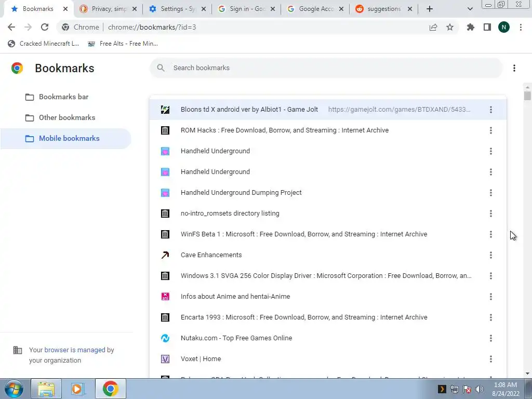
Task: Open the 'browser is managed' link
Action: tap(75, 350)
